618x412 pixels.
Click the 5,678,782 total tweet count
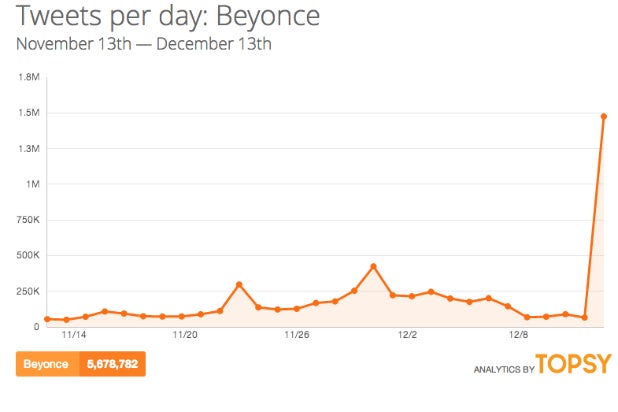[111, 364]
